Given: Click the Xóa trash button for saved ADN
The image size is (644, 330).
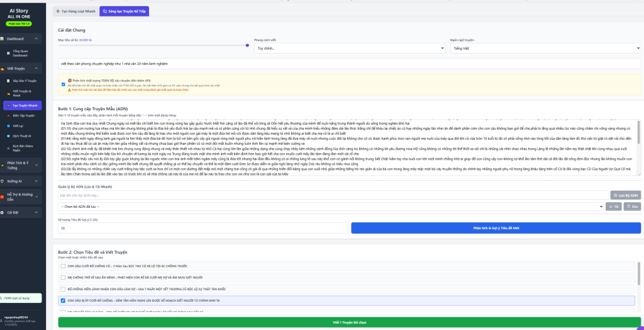Looking at the screenshot, I should pos(632,206).
